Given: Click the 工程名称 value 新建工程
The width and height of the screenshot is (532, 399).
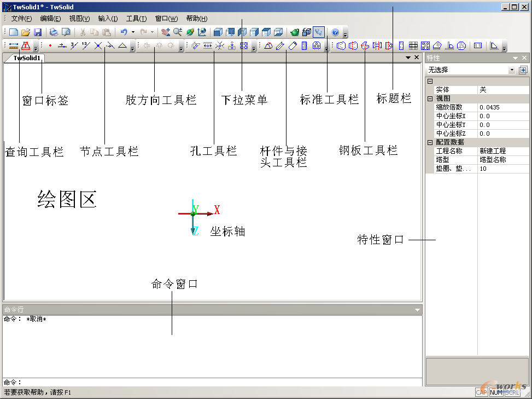Looking at the screenshot, I should click(503, 151).
